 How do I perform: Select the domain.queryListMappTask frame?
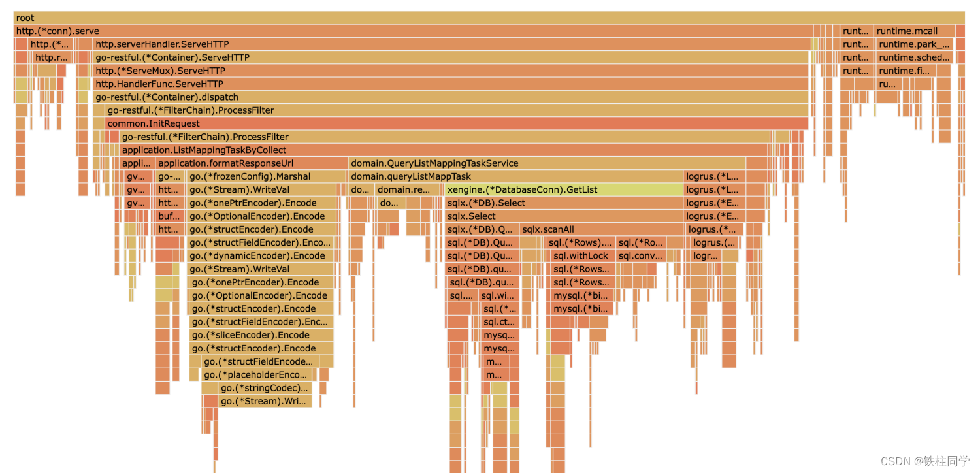(x=515, y=176)
